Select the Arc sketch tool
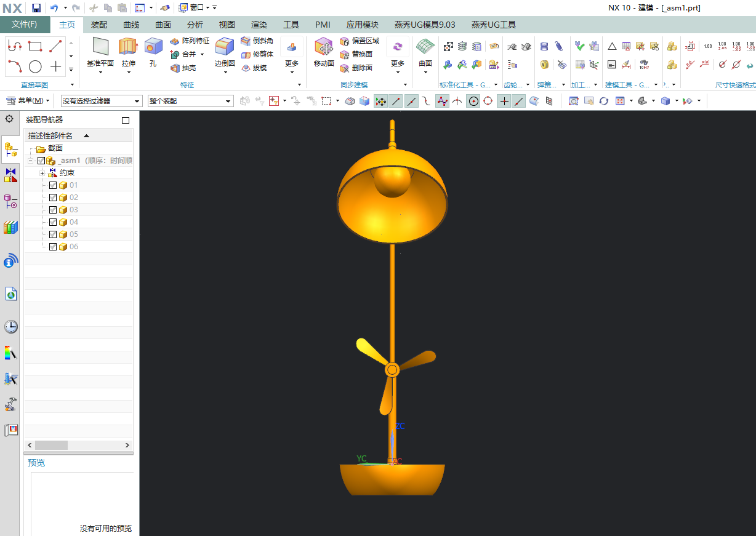 [x=14, y=66]
